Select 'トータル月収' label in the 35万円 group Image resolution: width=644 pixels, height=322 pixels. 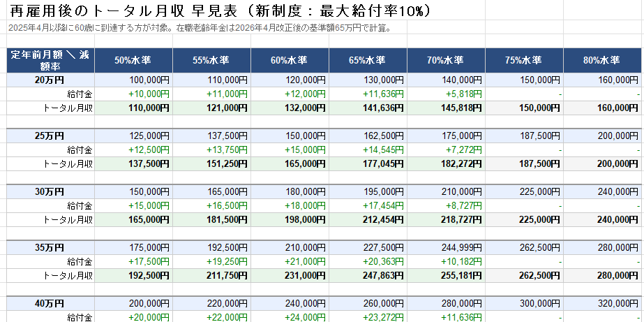click(50, 276)
